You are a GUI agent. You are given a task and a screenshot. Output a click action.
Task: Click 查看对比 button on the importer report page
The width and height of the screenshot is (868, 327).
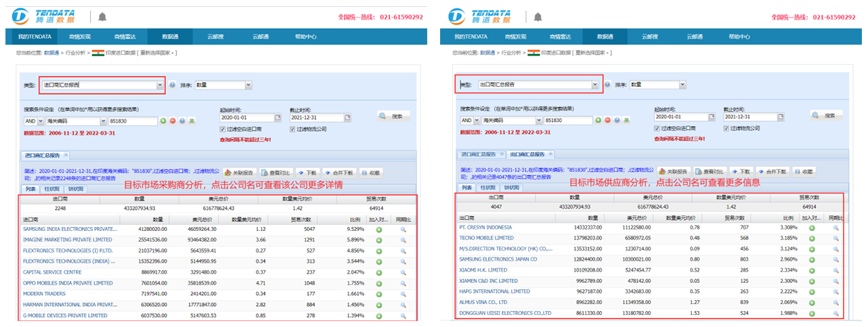coord(276,172)
